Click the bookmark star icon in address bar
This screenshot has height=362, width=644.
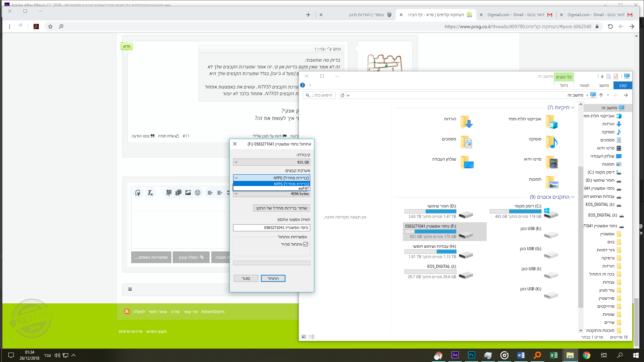(50, 26)
